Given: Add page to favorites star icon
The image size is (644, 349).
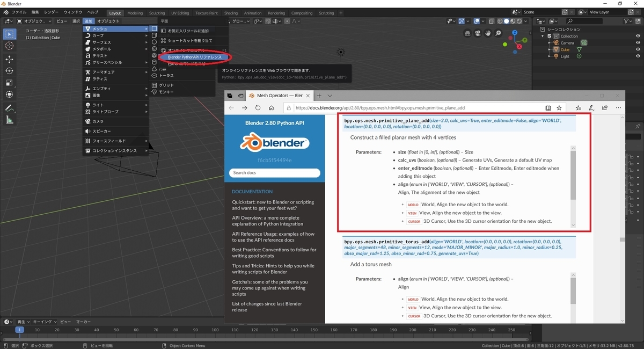Looking at the screenshot, I should tap(559, 107).
